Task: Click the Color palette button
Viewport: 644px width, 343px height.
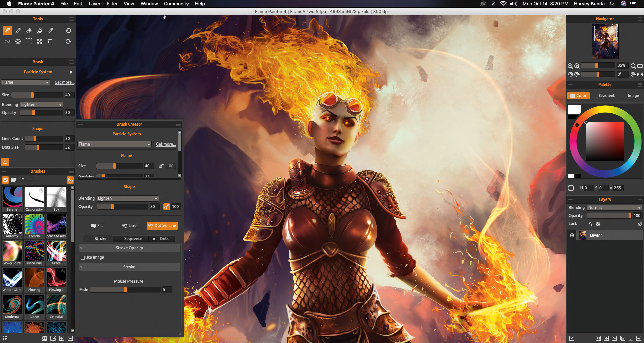Action: pyautogui.click(x=578, y=96)
